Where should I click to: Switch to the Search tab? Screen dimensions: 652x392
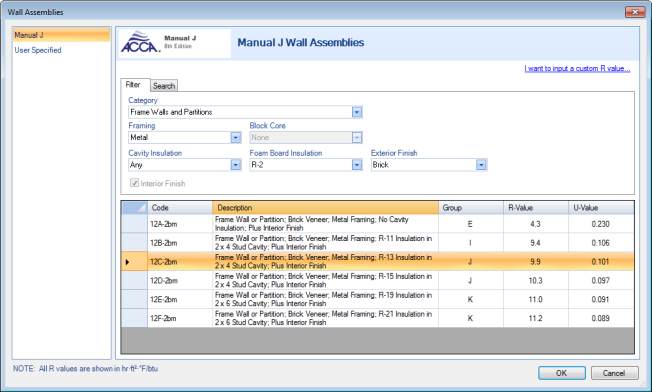164,86
